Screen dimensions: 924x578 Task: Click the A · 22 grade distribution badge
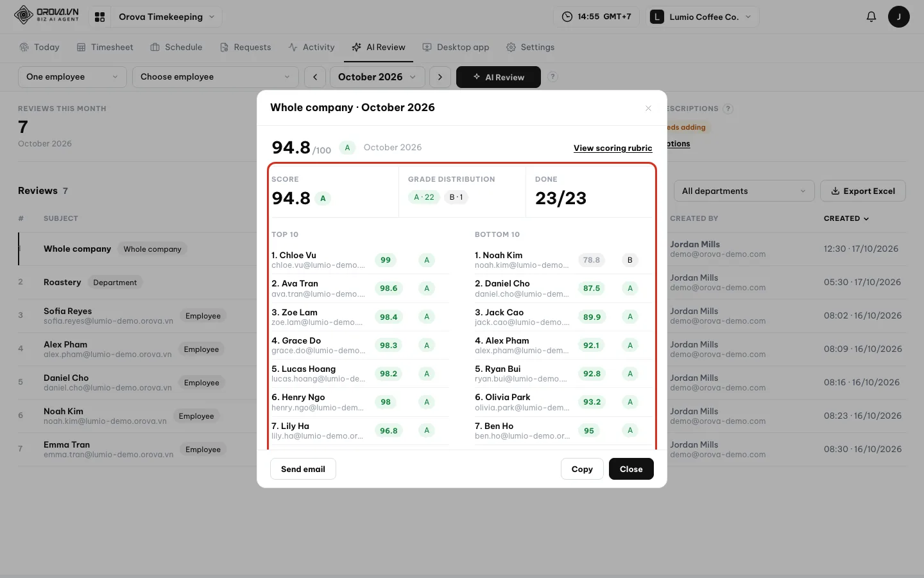(424, 197)
